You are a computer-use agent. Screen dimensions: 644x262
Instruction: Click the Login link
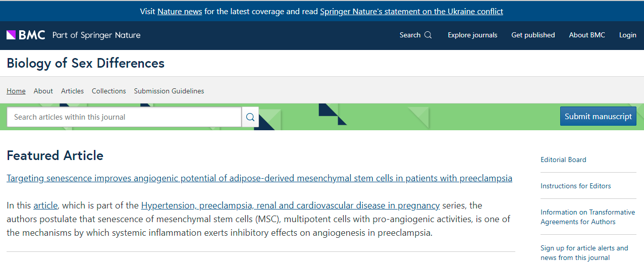point(628,35)
